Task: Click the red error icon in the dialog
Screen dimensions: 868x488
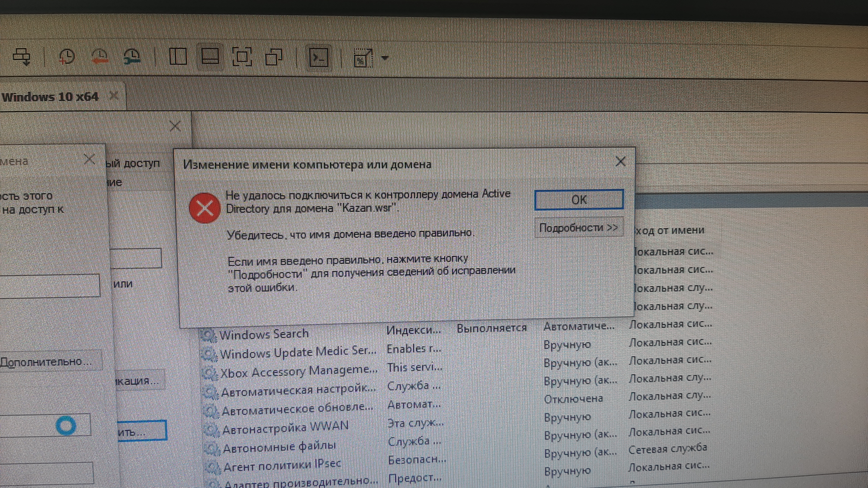Action: point(205,208)
